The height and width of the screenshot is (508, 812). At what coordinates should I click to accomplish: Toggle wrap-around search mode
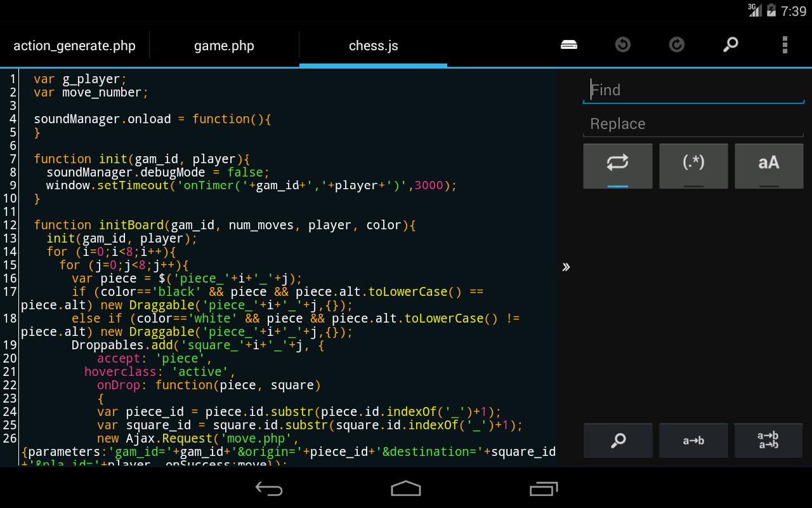618,166
